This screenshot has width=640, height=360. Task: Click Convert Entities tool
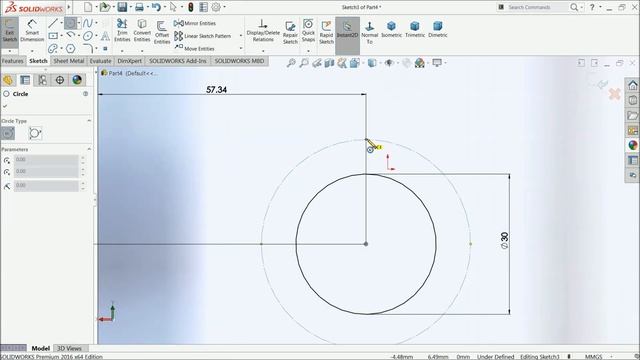pos(142,31)
